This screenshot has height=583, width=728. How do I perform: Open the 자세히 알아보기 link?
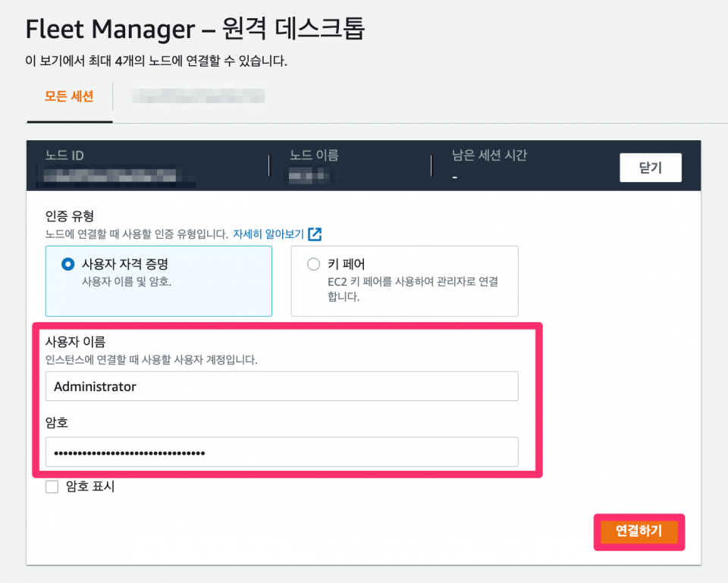pos(267,234)
